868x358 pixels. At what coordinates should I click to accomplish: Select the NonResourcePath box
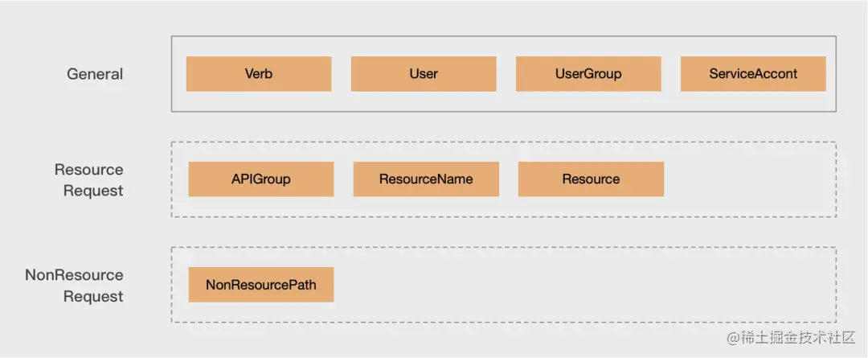tap(260, 284)
